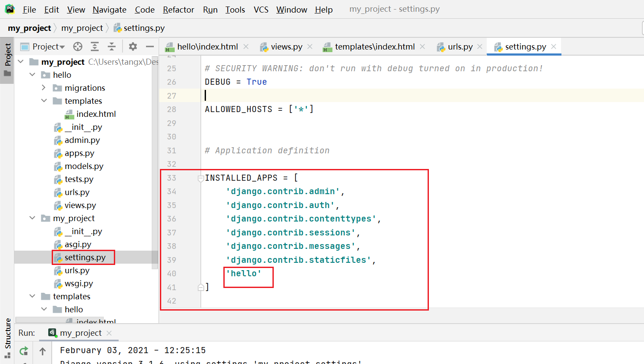The height and width of the screenshot is (364, 644).
Task: Collapse the templates hello subfolder
Action: point(44,309)
